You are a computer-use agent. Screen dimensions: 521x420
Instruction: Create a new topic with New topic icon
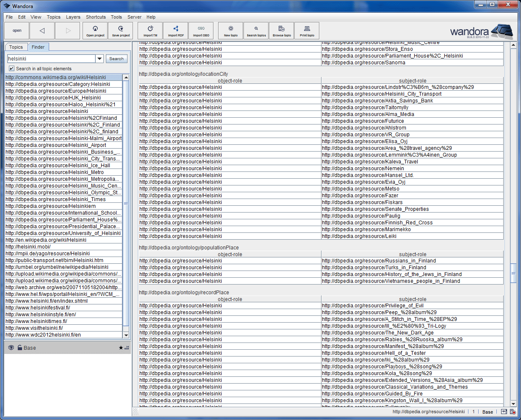230,30
